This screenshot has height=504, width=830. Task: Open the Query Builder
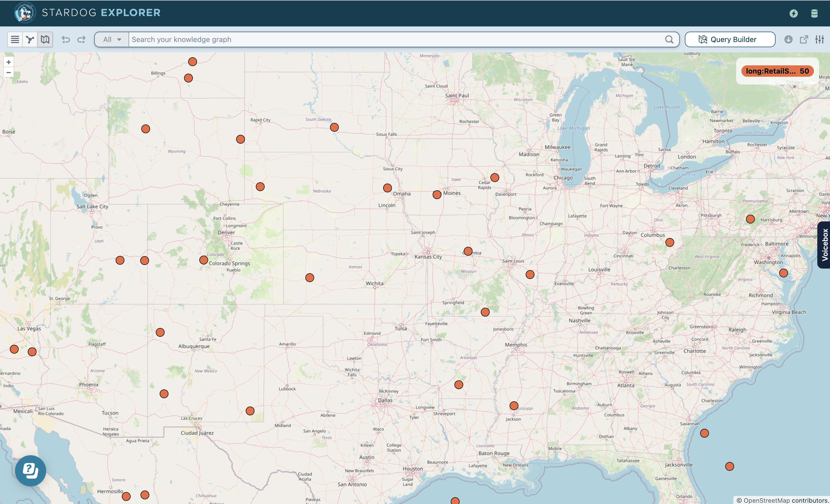click(730, 39)
